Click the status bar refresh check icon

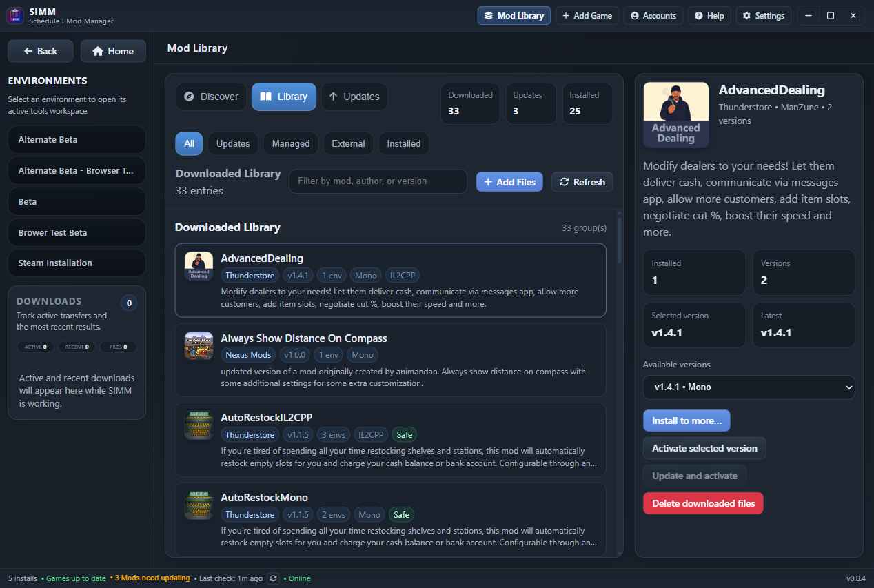(274, 578)
